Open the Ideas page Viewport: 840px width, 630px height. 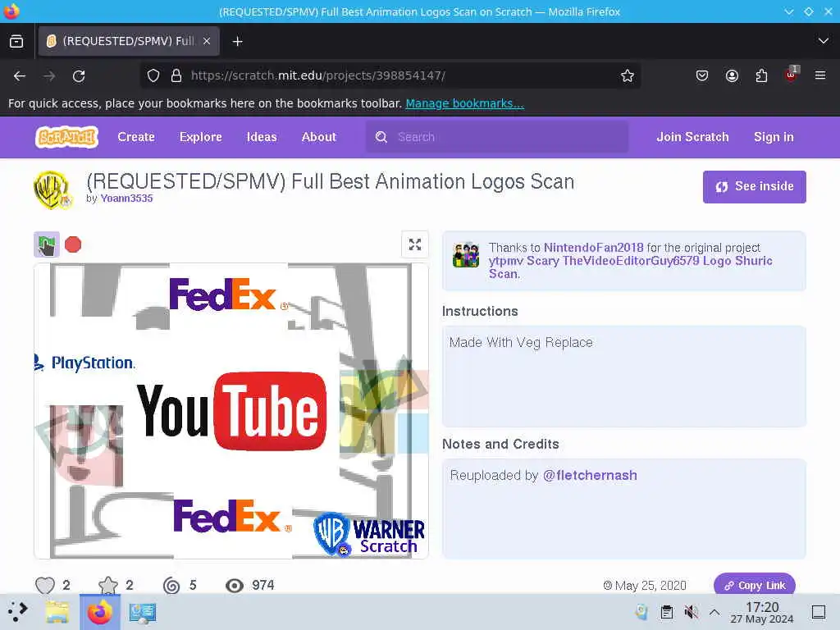pos(262,137)
